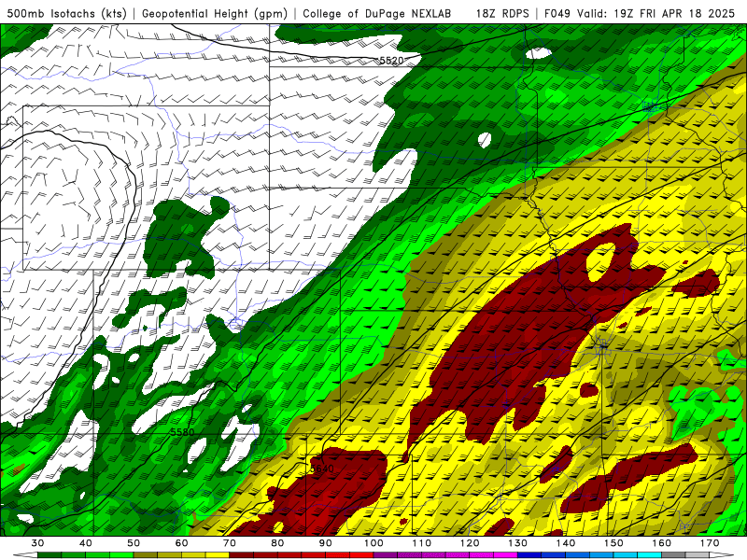The image size is (747, 560).
Task: Click the "F049 Valid: 19Z FRI APR 18 2025" text
Action: [640, 13]
